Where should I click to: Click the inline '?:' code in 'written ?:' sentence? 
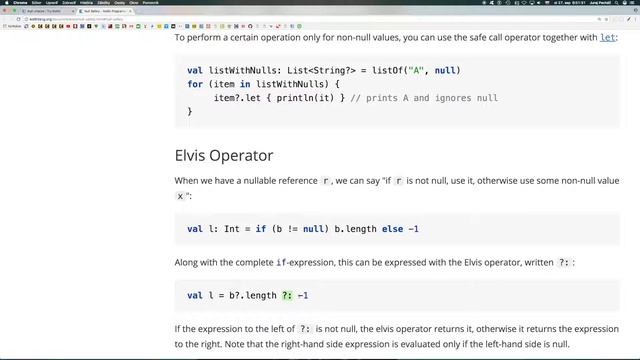tap(564, 262)
